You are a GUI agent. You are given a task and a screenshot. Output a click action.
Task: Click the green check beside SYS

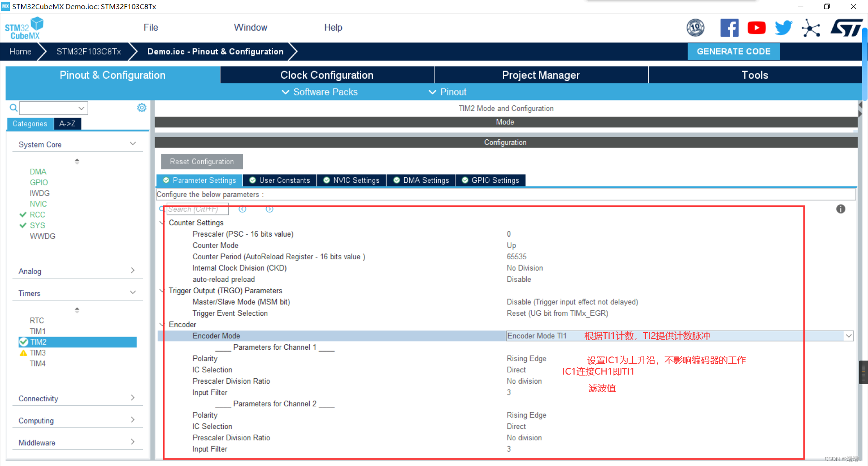(23, 225)
